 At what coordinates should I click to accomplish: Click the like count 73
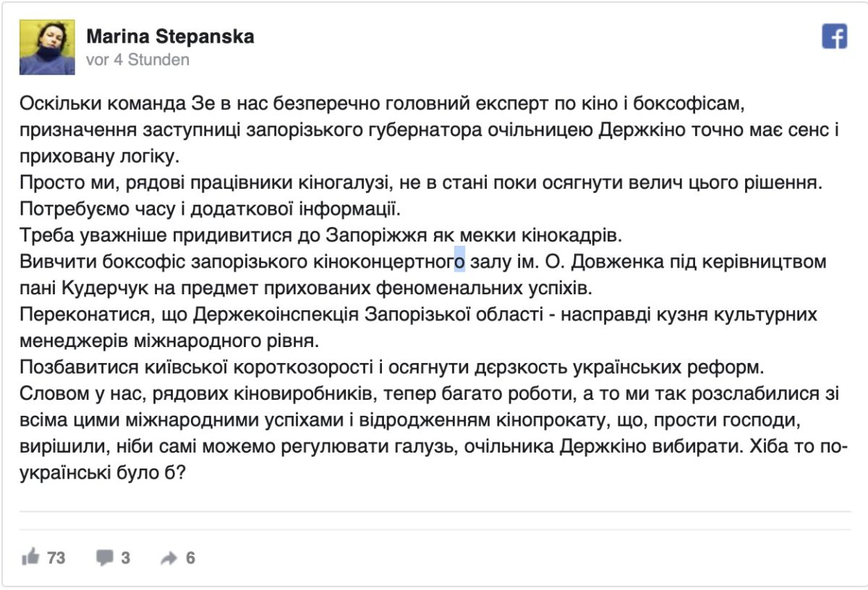click(x=56, y=558)
